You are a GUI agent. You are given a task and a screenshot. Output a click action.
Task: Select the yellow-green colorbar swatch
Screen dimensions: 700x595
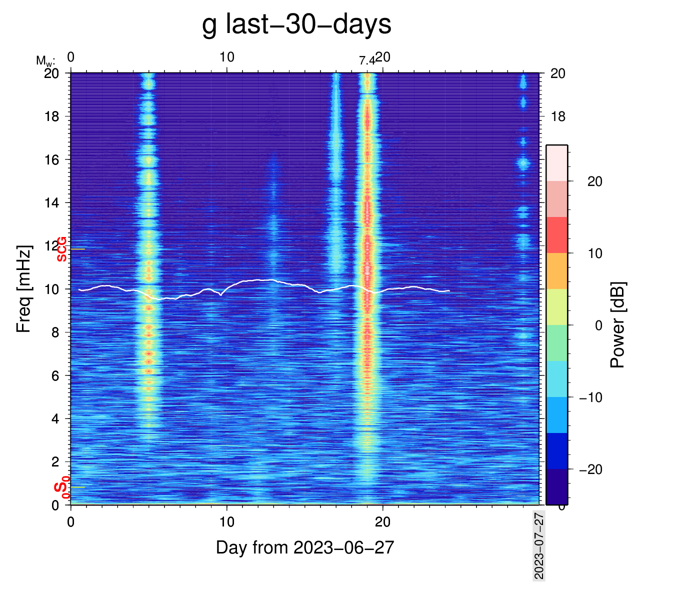pyautogui.click(x=556, y=307)
